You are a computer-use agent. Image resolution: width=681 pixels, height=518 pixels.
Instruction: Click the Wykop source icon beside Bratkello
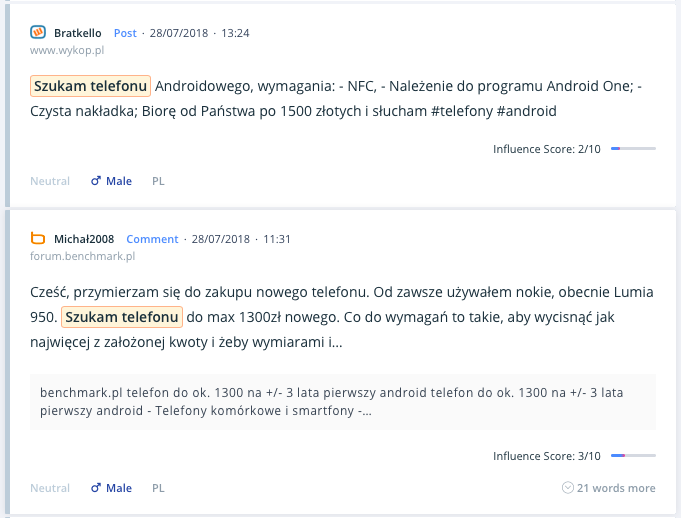point(38,33)
